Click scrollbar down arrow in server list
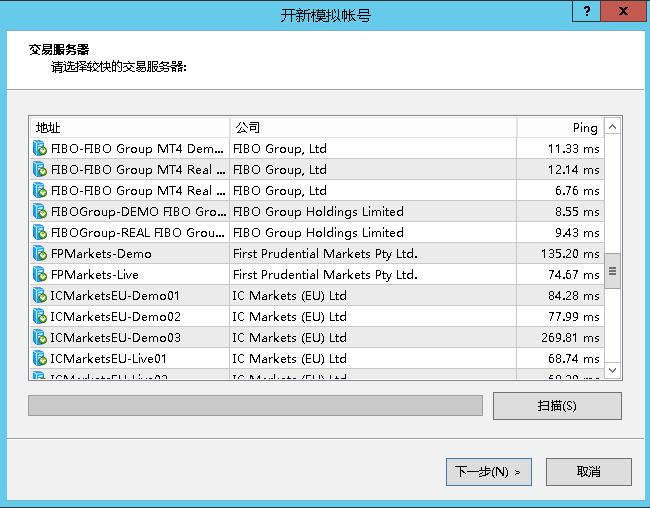 [612, 370]
